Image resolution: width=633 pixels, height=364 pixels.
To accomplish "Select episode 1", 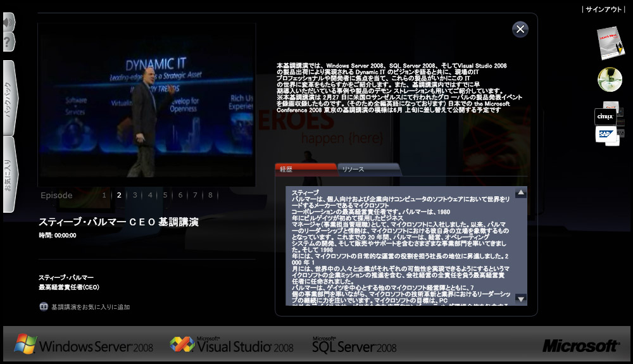I will tap(104, 195).
